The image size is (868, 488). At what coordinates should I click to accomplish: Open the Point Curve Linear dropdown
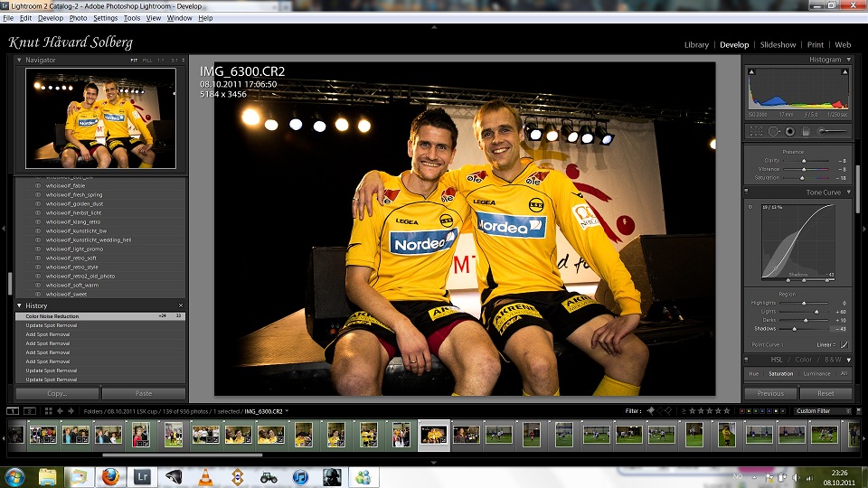(x=826, y=344)
